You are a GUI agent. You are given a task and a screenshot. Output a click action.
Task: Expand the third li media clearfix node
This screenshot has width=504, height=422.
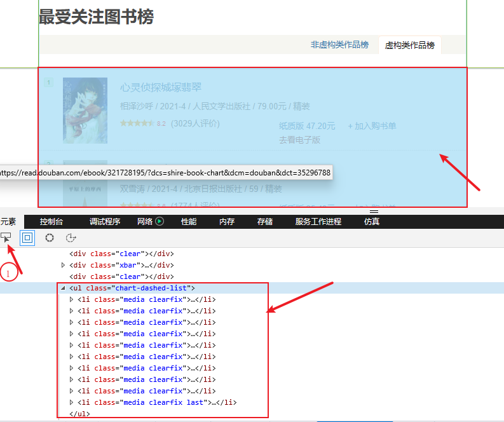click(x=71, y=322)
